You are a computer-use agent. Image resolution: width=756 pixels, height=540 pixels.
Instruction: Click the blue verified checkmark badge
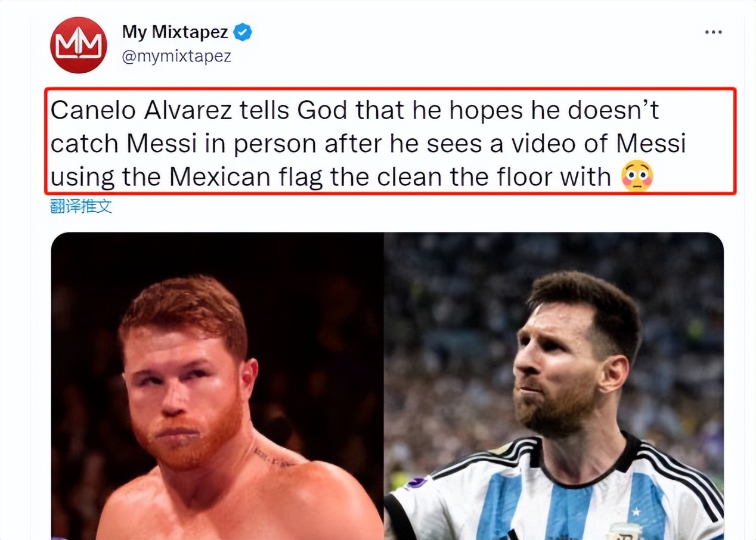(242, 32)
